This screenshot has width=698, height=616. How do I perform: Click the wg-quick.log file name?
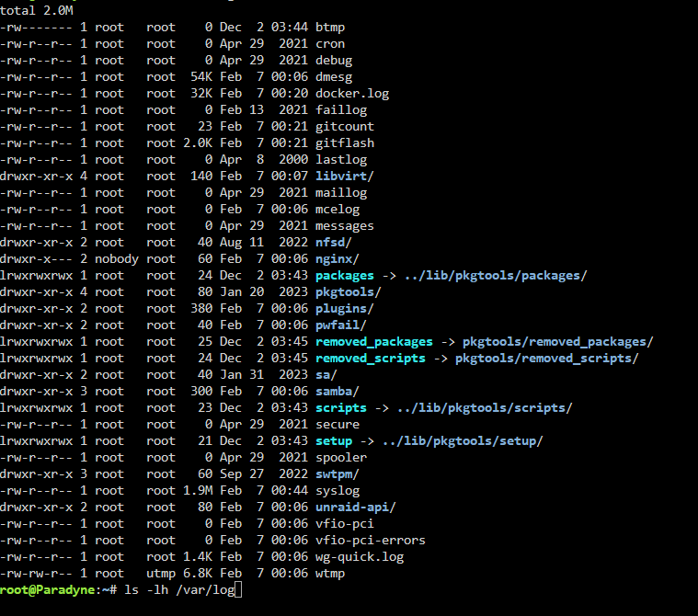360,557
